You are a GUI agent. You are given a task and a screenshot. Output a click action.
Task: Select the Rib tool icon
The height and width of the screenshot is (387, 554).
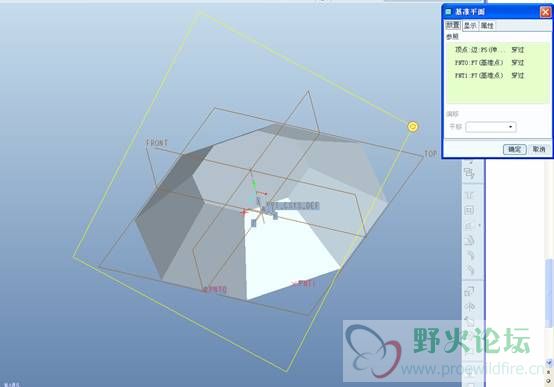[x=469, y=225]
